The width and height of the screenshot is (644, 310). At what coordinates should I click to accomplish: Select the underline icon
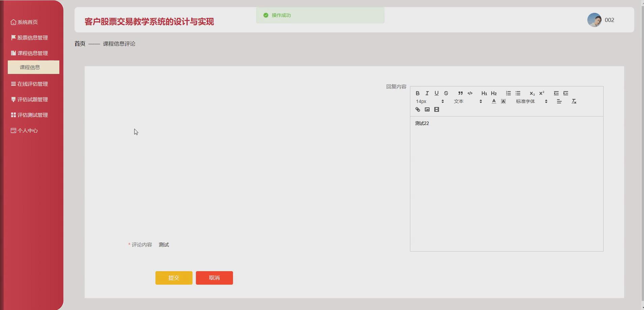click(x=436, y=93)
